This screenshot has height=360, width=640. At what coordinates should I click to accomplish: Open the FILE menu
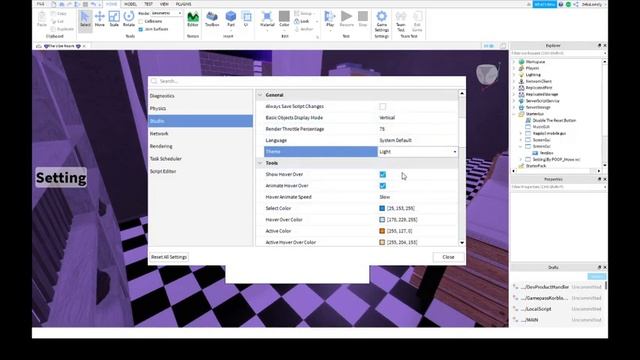click(40, 4)
